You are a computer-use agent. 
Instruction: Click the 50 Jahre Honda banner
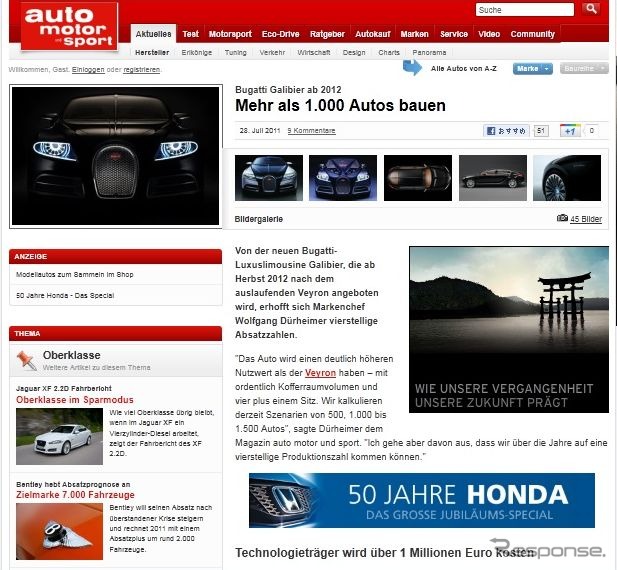tap(422, 500)
